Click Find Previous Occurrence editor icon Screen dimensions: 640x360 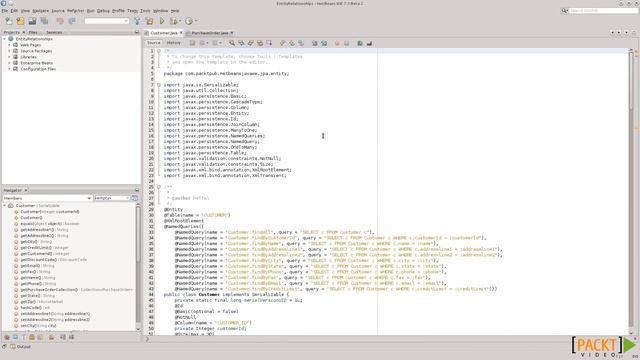pyautogui.click(x=241, y=43)
